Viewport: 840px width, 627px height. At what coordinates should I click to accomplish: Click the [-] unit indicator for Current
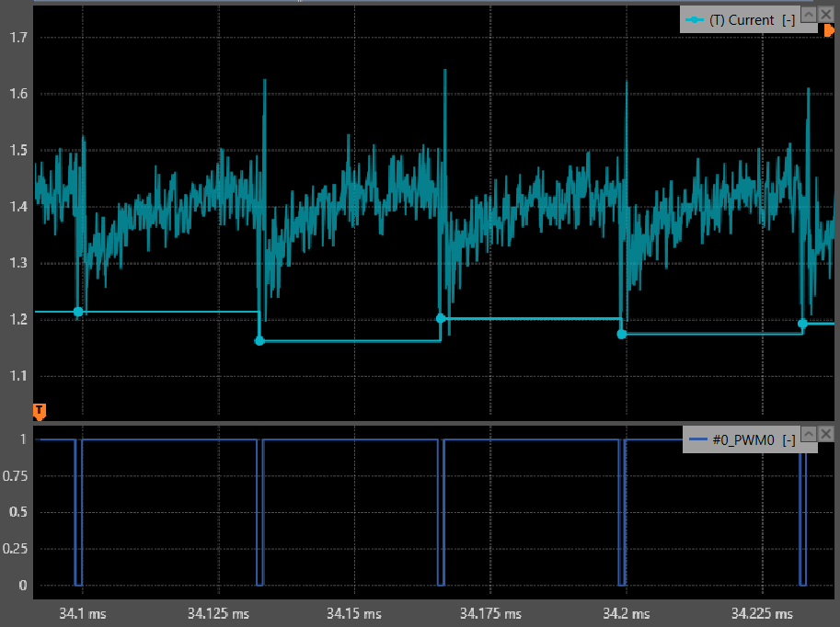click(x=788, y=19)
